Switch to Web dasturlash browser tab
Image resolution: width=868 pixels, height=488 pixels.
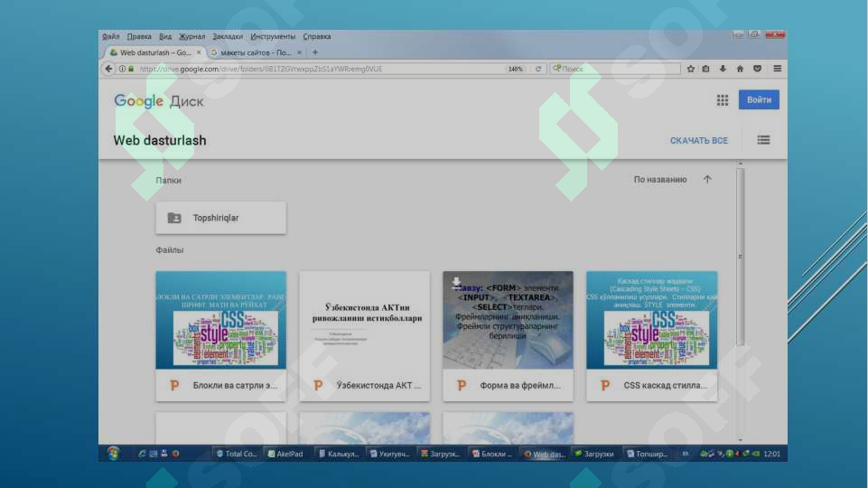(155, 52)
